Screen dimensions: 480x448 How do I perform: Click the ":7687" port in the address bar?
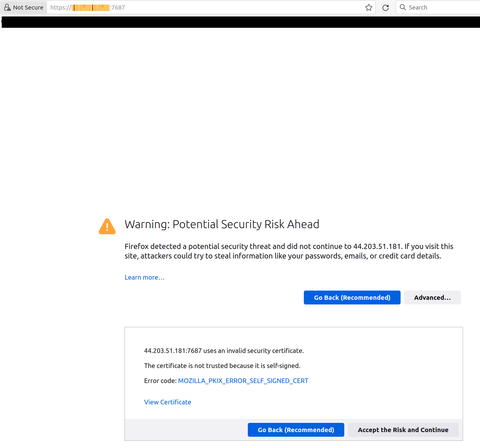[118, 8]
